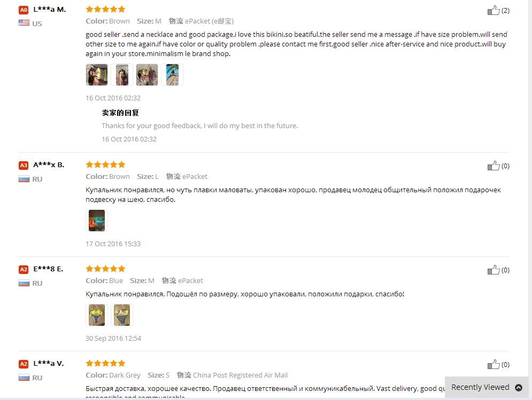
Task: Click thumbs-up on A***x B.'s review
Action: click(x=494, y=166)
